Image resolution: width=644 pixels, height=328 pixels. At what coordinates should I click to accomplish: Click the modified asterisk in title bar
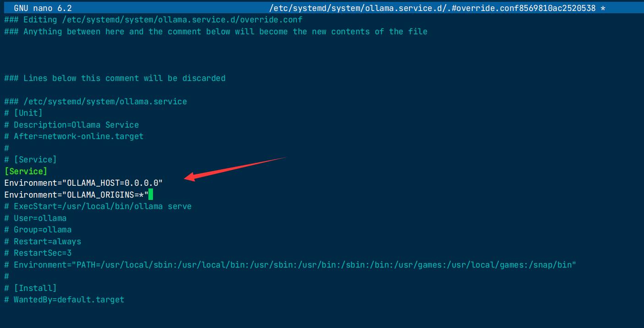point(603,8)
